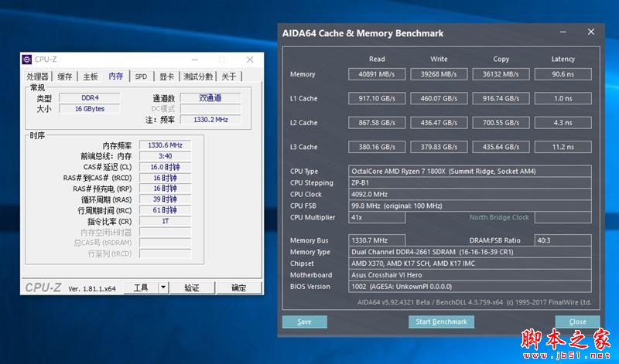Click the Memory Write value 39268 MB/s
The height and width of the screenshot is (364, 619).
439,74
